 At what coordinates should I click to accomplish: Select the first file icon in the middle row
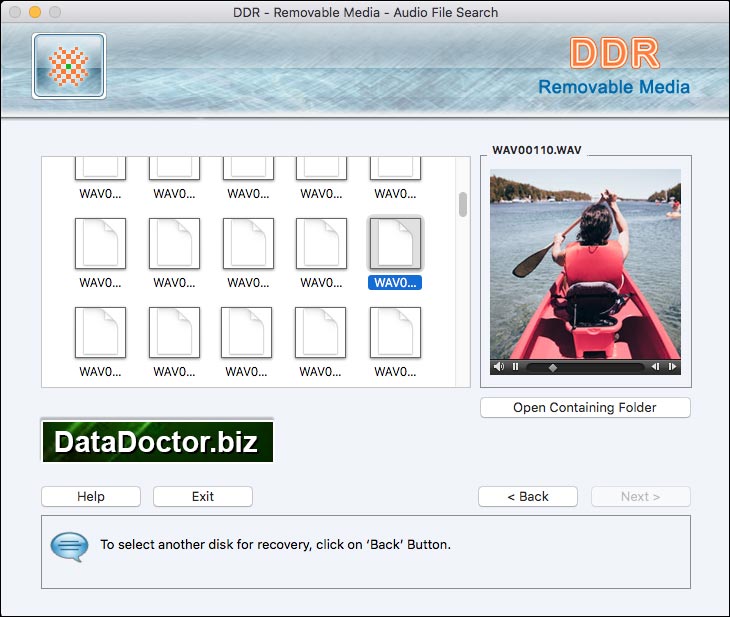pos(100,244)
